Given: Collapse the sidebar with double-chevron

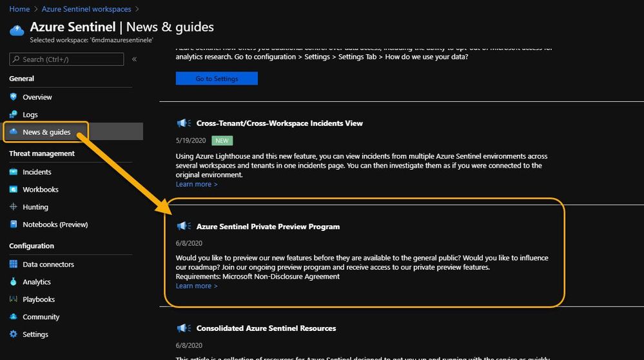Looking at the screenshot, I should tap(134, 59).
